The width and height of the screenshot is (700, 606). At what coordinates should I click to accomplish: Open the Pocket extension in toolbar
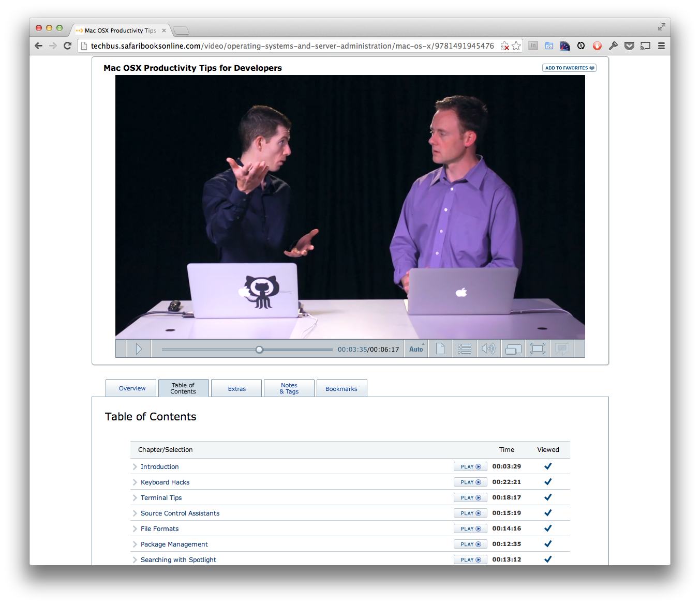tap(629, 46)
